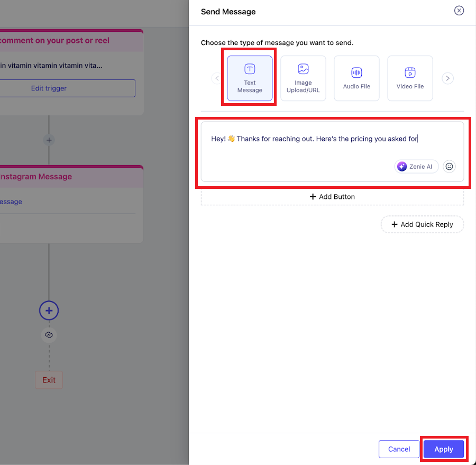
Task: Insert a step between trigger and message
Action: coord(49,140)
